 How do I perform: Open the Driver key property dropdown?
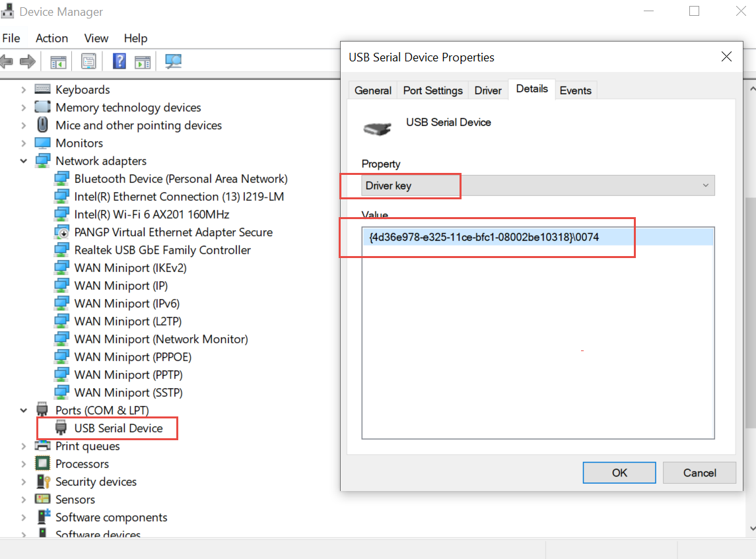[x=705, y=185]
